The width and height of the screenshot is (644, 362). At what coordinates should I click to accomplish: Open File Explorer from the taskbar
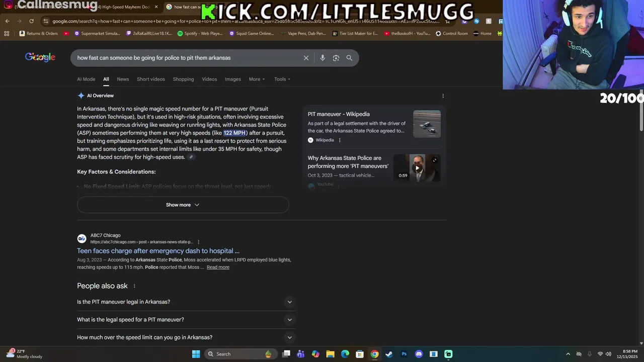tap(330, 354)
